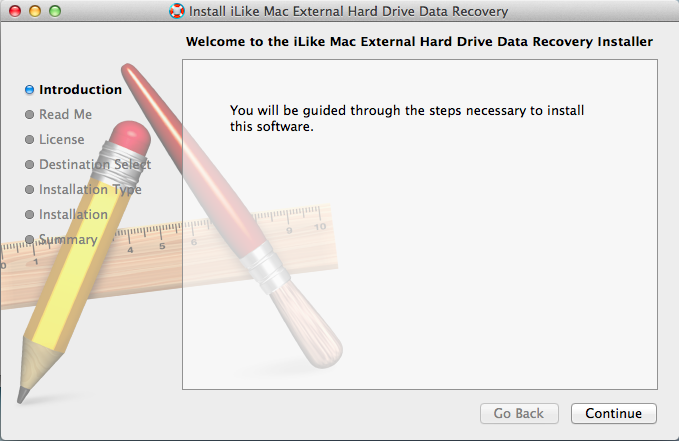This screenshot has height=441, width=679.
Task: Click the red paintbrush graphic
Action: [230, 217]
